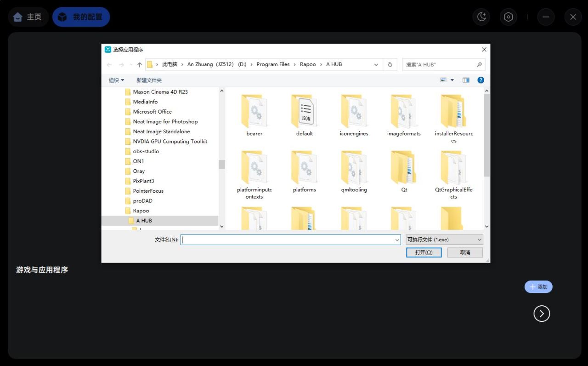Toggle the preview pane icon

tap(466, 80)
